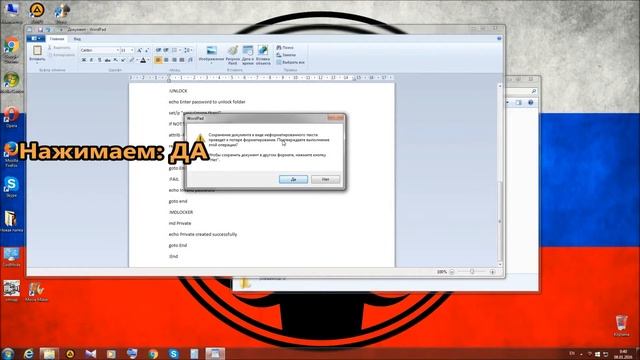Click the 'md Private' line in document
640x360 pixels.
coord(180,223)
